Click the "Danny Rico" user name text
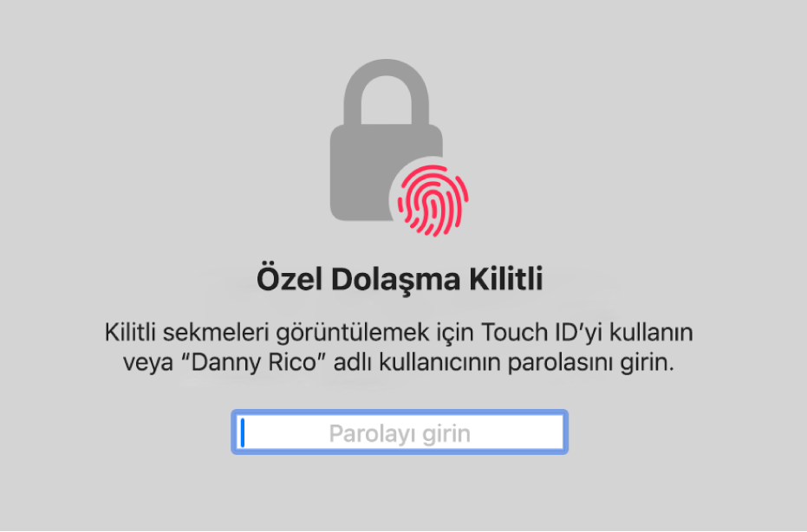Image resolution: width=807 pixels, height=532 pixels. [x=255, y=362]
